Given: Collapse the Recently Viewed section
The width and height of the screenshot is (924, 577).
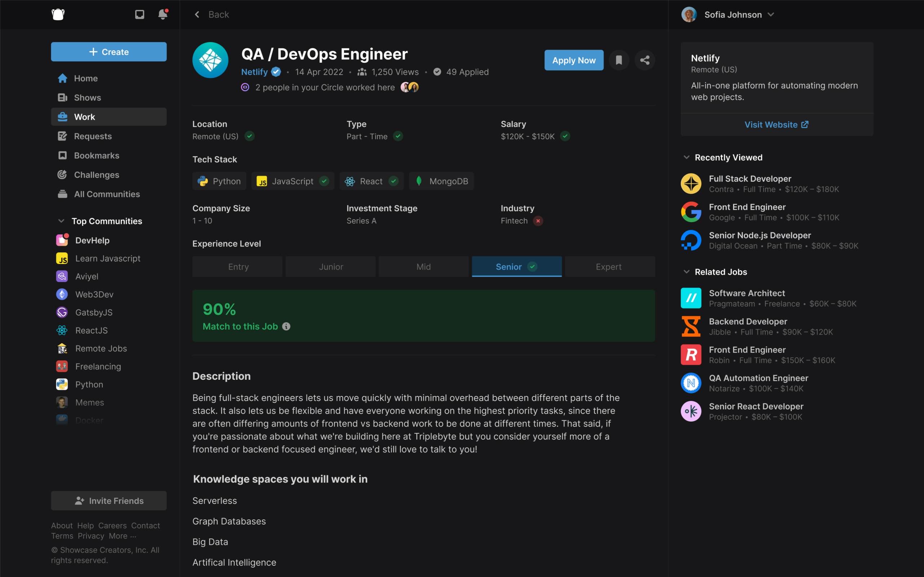Looking at the screenshot, I should [687, 157].
